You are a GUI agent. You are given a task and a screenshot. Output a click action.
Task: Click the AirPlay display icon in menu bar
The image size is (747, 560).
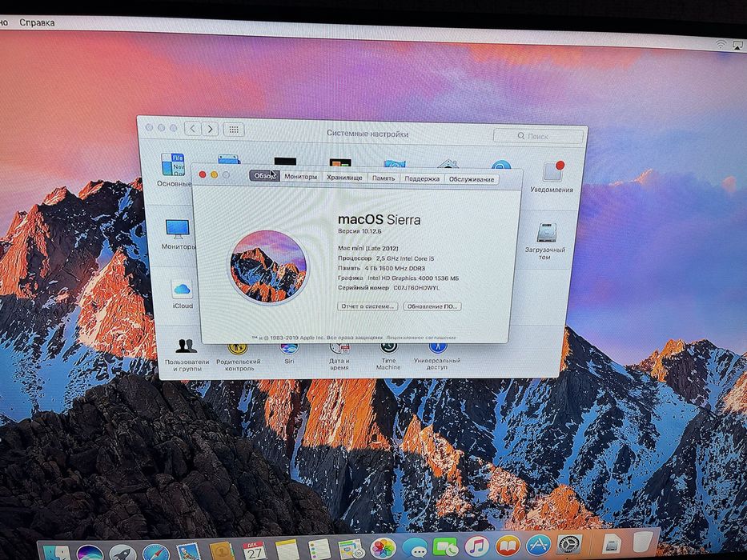(x=737, y=46)
